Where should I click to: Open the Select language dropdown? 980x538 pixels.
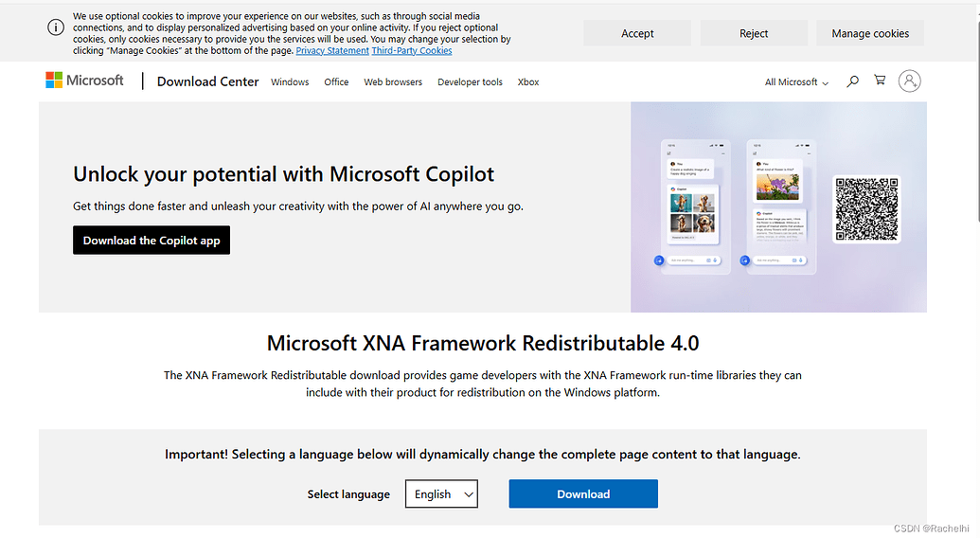[441, 493]
